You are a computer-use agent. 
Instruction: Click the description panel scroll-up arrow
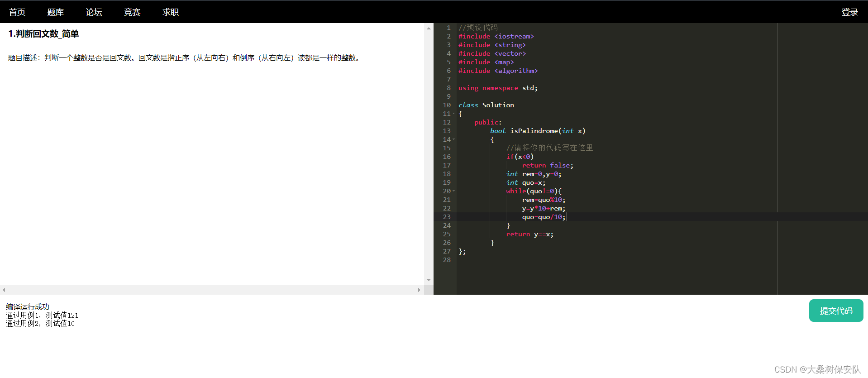[x=429, y=28]
